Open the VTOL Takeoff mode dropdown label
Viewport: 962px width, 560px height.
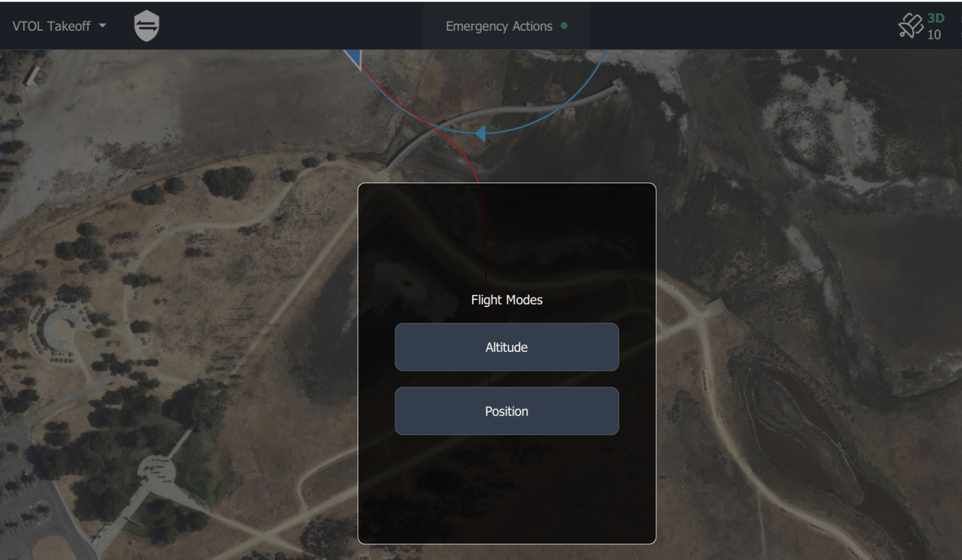[52, 26]
